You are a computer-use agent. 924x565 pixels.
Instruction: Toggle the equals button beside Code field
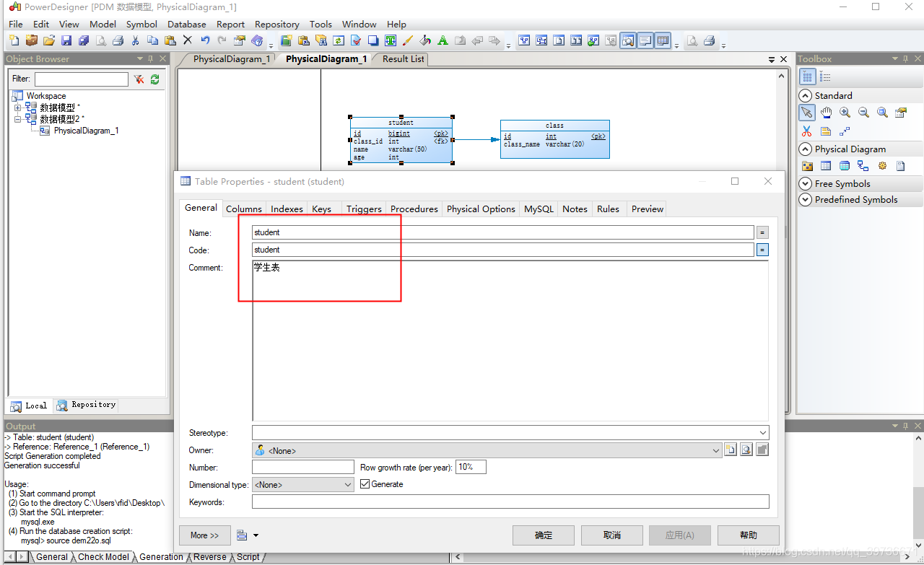pyautogui.click(x=762, y=250)
